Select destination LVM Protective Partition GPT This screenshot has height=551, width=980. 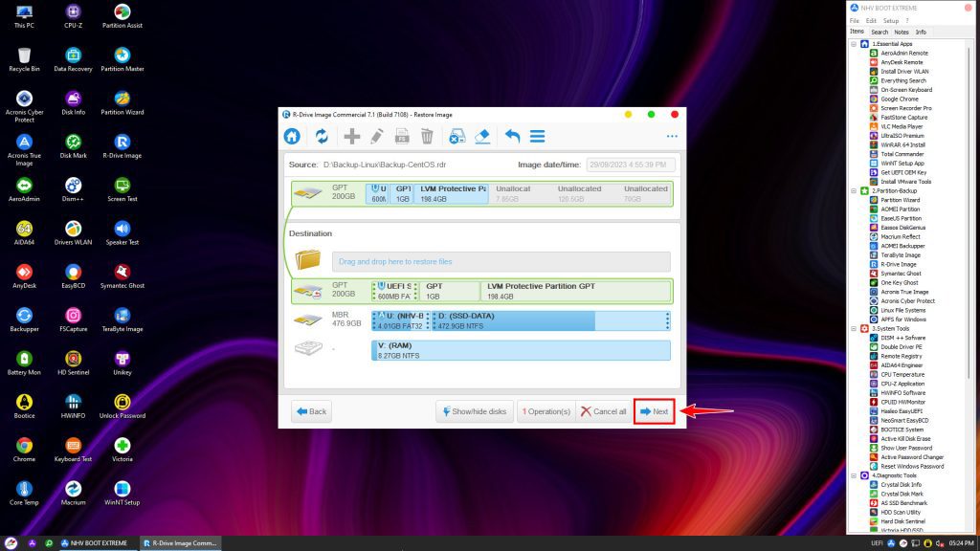tap(575, 291)
